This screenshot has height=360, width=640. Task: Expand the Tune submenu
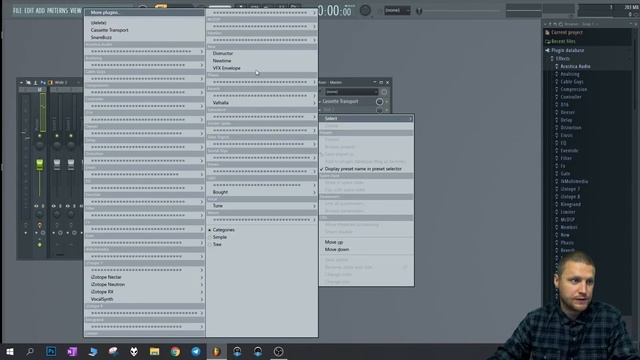262,206
